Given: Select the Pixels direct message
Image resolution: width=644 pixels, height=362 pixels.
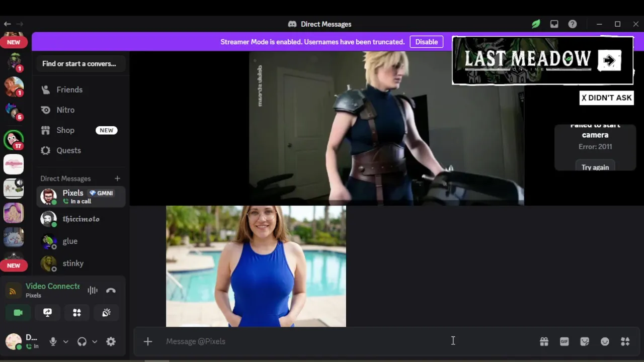Looking at the screenshot, I should (x=80, y=197).
